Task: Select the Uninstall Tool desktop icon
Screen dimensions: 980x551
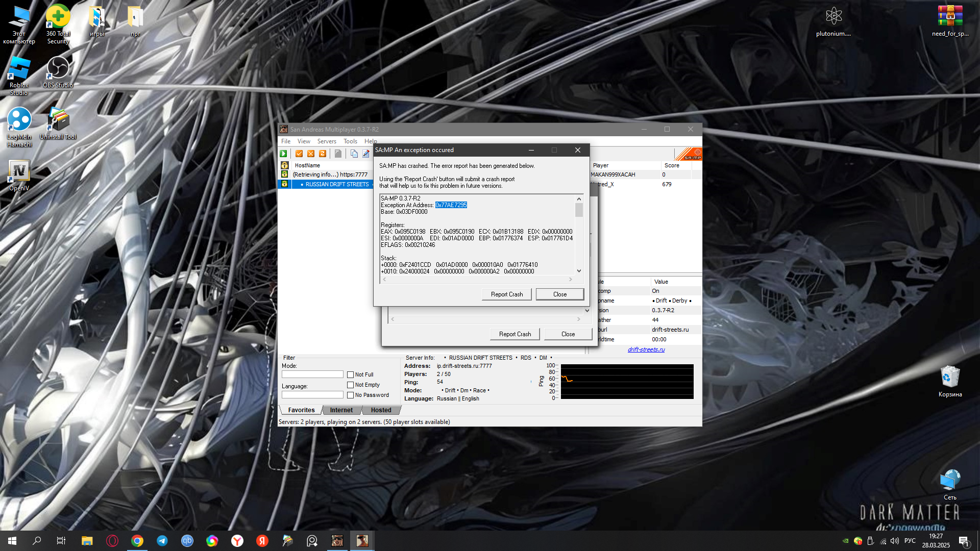Action: pyautogui.click(x=58, y=123)
